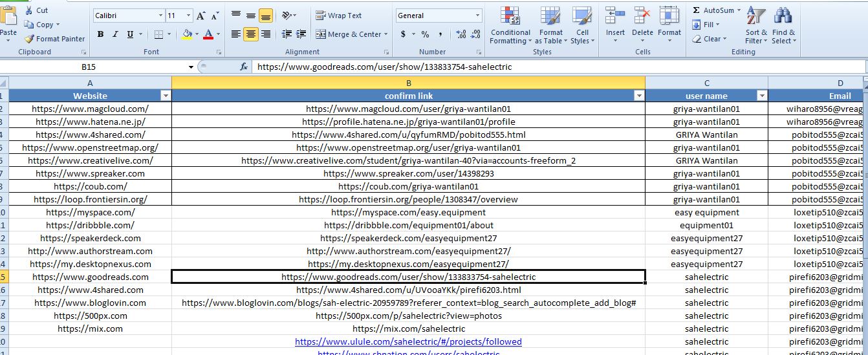Viewport: 868px width, 355px height.
Task: Click the Format Painter brush icon
Action: point(29,39)
